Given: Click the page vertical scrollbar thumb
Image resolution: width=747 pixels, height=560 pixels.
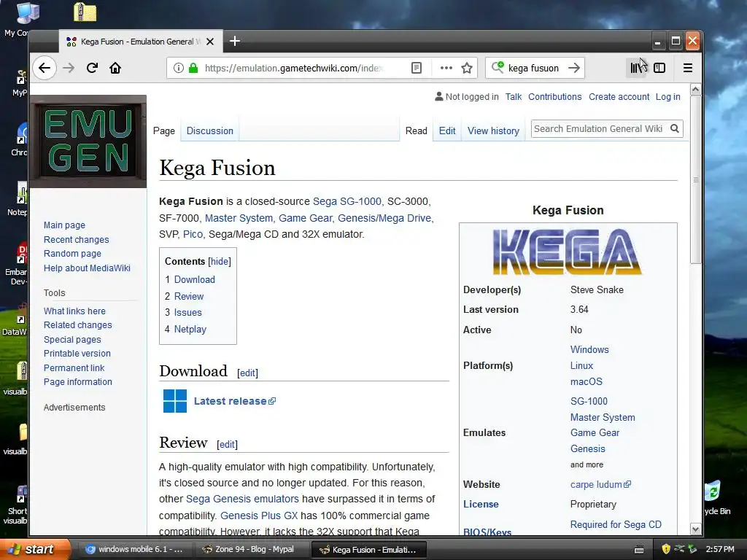Looking at the screenshot, I should click(x=695, y=179).
